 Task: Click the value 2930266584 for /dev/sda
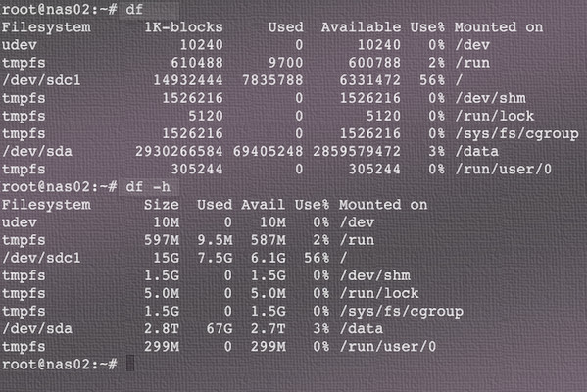coord(179,151)
